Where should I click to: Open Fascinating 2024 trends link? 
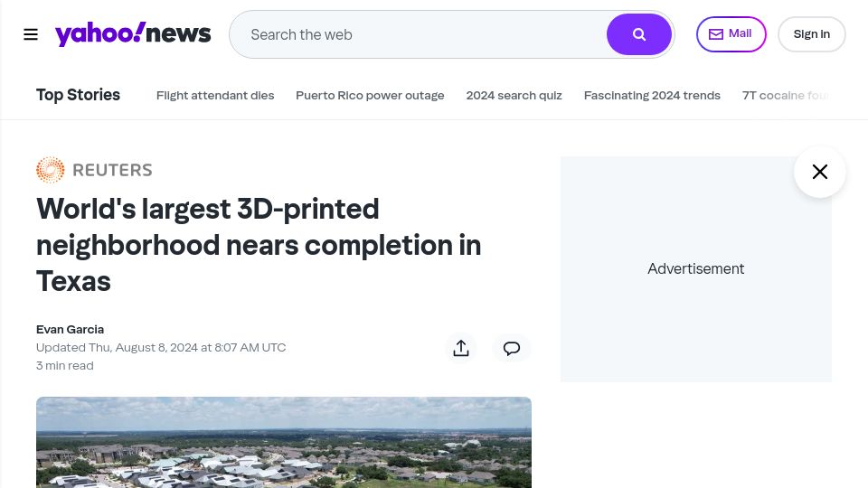pos(652,95)
